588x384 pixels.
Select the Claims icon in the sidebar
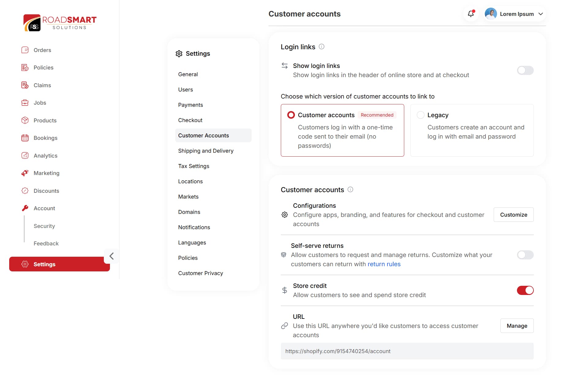pos(25,85)
